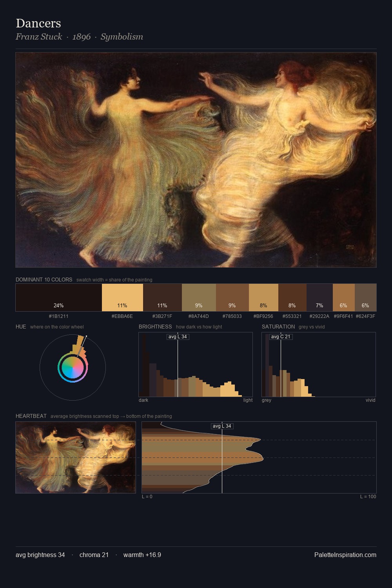This screenshot has height=588, width=392.
Task: Click 'where on the color wheel' caption
Action: [57, 327]
